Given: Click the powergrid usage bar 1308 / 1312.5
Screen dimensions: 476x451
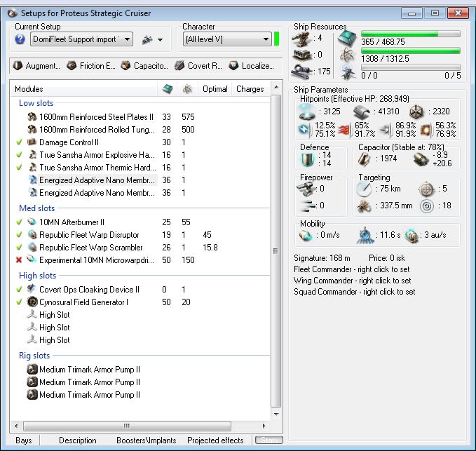Looking at the screenshot, I should coord(411,51).
